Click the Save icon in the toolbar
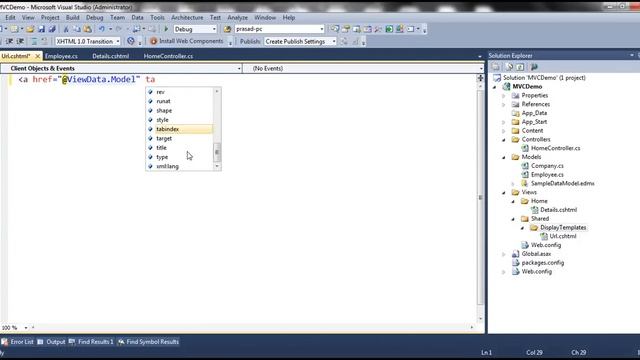The height and width of the screenshot is (360, 640). tap(41, 29)
